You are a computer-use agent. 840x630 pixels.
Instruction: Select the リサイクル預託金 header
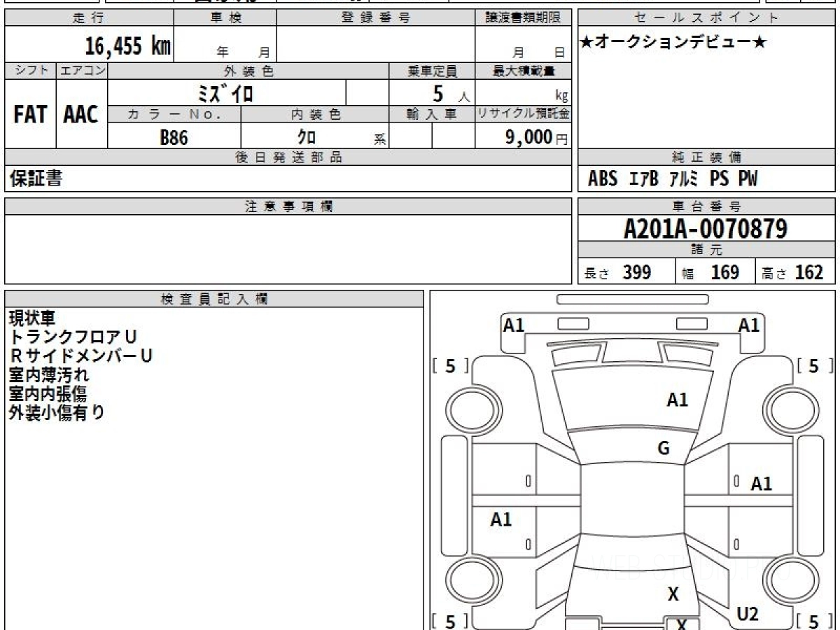(x=524, y=114)
